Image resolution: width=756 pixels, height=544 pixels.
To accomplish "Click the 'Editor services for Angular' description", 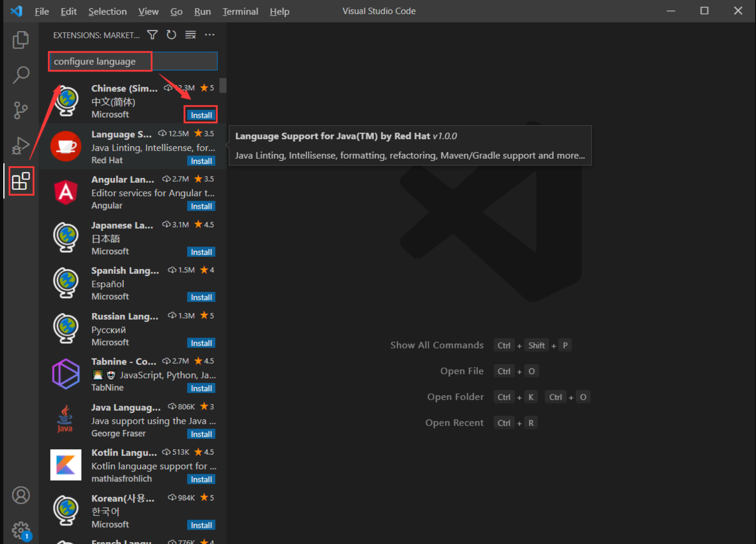I will pos(153,193).
